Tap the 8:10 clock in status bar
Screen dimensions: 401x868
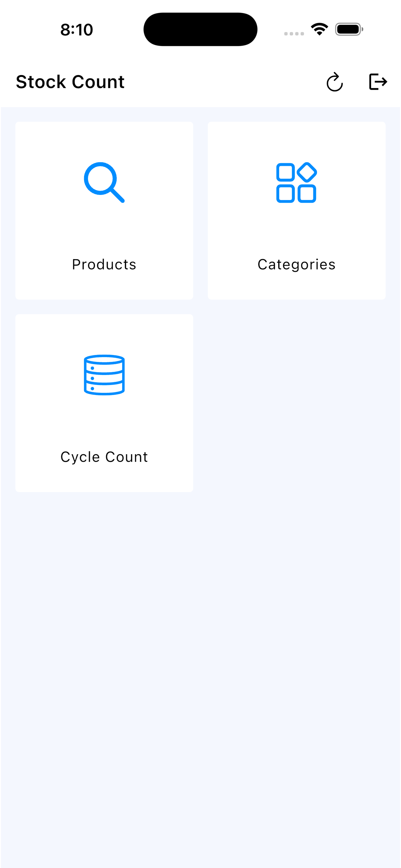[77, 30]
